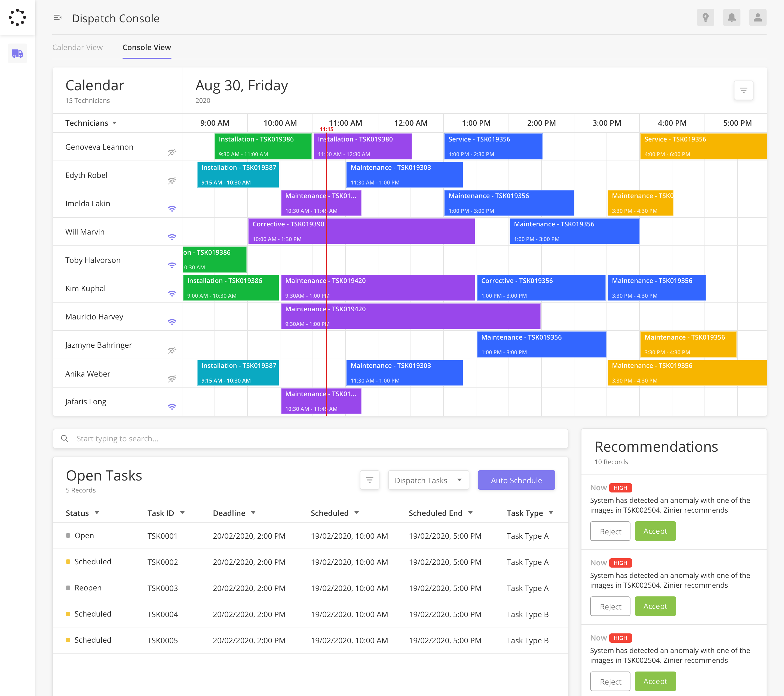
Task: Click Anika Weber's offline status icon
Action: 172,379
